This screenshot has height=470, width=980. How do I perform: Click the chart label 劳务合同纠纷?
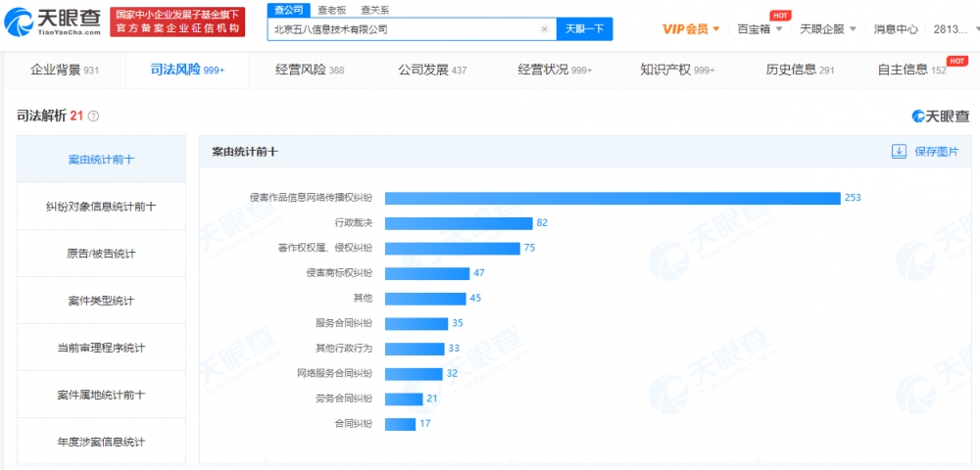coord(344,399)
